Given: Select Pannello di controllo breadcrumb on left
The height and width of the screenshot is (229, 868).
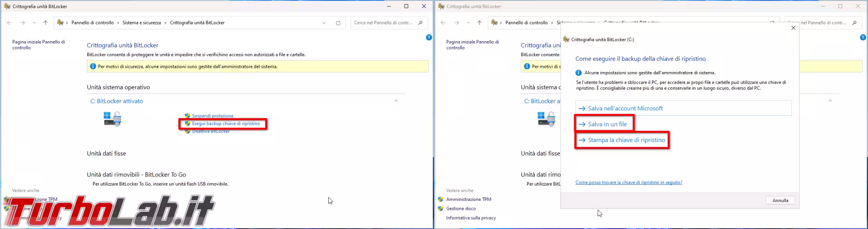Looking at the screenshot, I should 92,23.
